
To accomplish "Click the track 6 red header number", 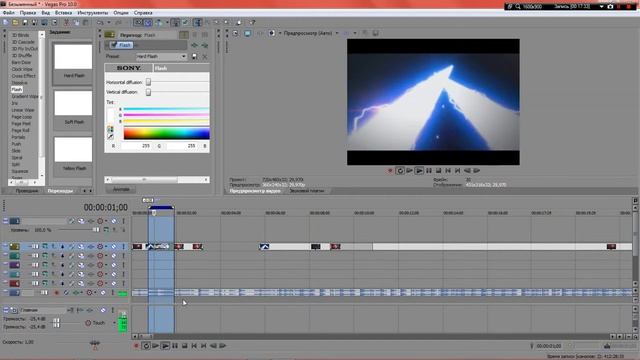I will 15,283.
